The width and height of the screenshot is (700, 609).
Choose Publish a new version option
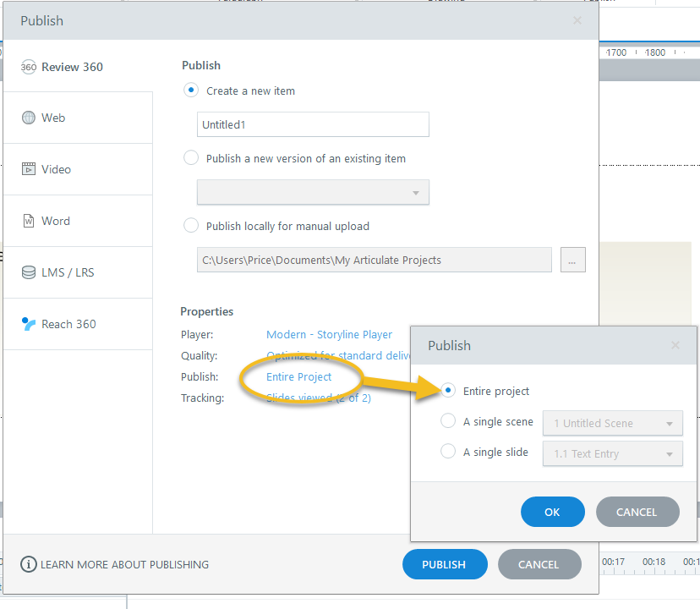click(x=191, y=157)
